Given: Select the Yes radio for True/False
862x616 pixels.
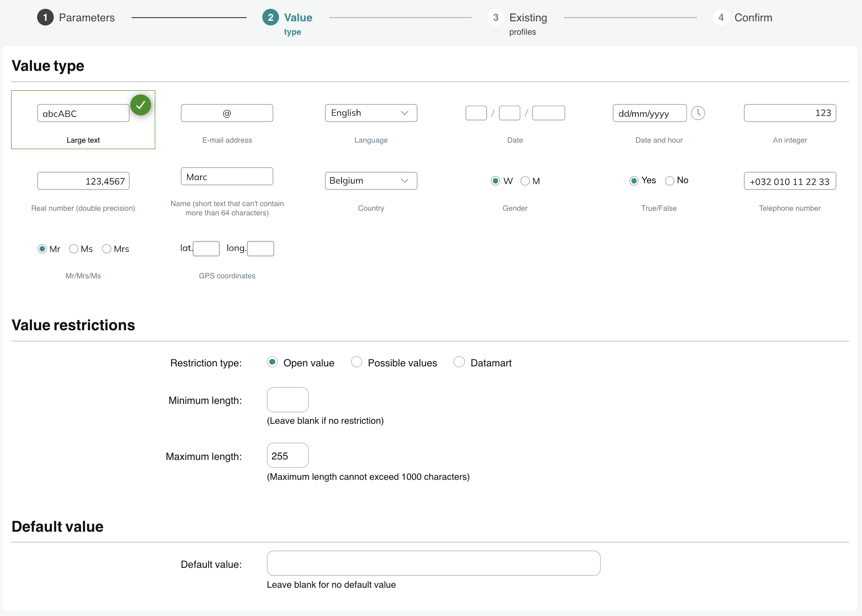Looking at the screenshot, I should pos(634,181).
